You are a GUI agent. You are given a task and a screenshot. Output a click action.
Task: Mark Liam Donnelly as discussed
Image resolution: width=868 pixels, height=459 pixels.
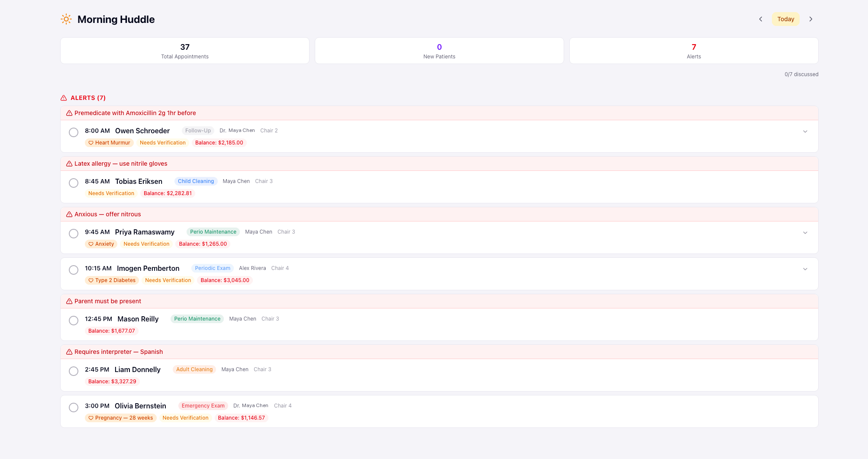[74, 371]
